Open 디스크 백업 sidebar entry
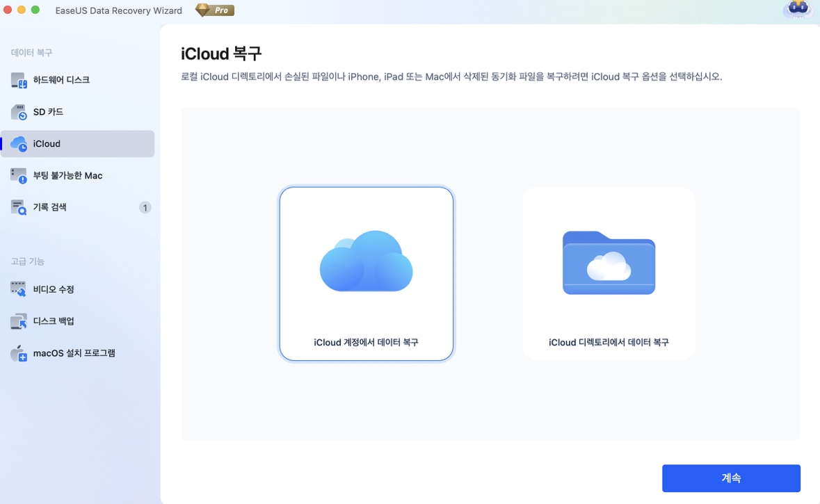Image resolution: width=820 pixels, height=504 pixels. pos(77,321)
